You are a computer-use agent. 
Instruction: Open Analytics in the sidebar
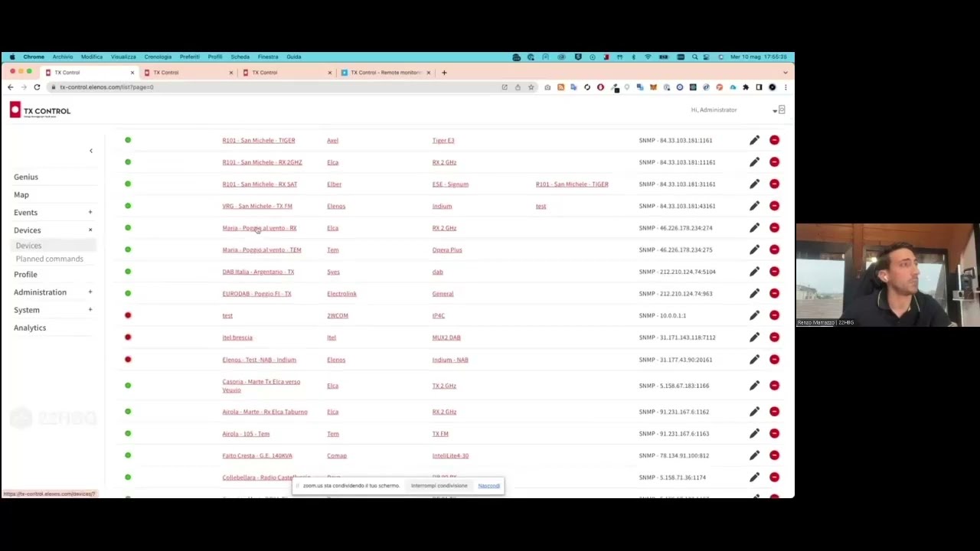30,328
